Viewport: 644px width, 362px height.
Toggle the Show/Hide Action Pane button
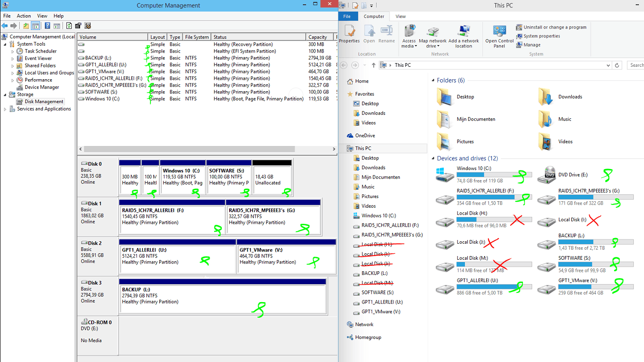tap(57, 26)
